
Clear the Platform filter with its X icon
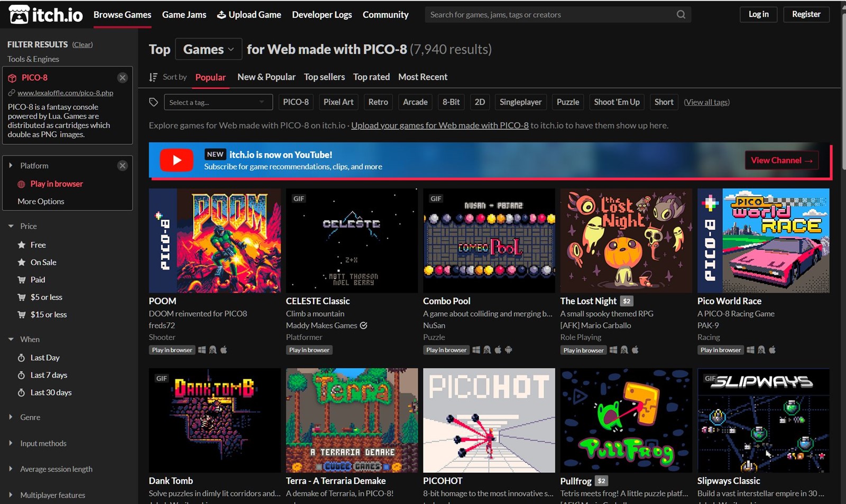(123, 165)
